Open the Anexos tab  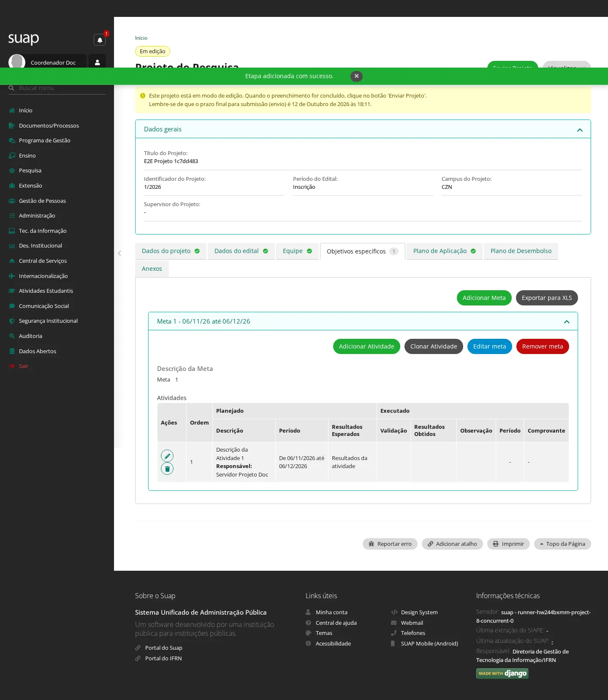[x=152, y=269]
